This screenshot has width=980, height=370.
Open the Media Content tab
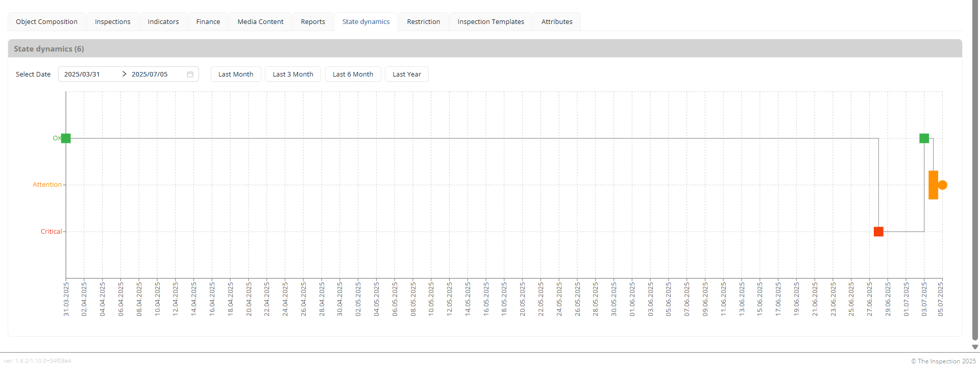pos(260,22)
